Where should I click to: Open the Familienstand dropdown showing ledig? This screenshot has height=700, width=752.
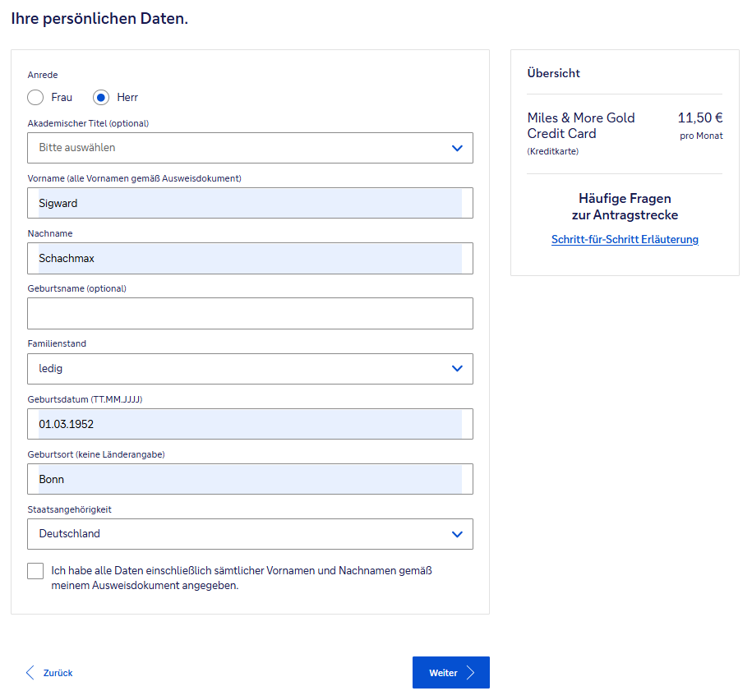(238, 369)
